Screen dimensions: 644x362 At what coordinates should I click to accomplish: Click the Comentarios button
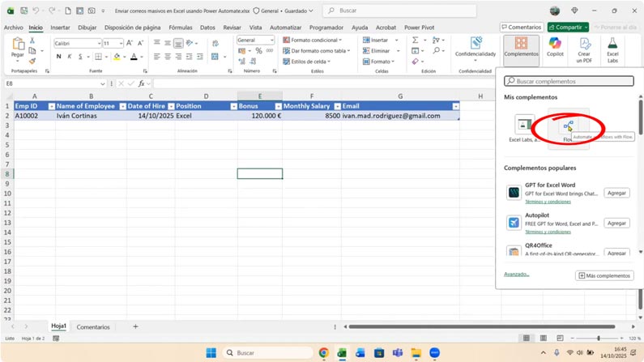[x=522, y=27]
